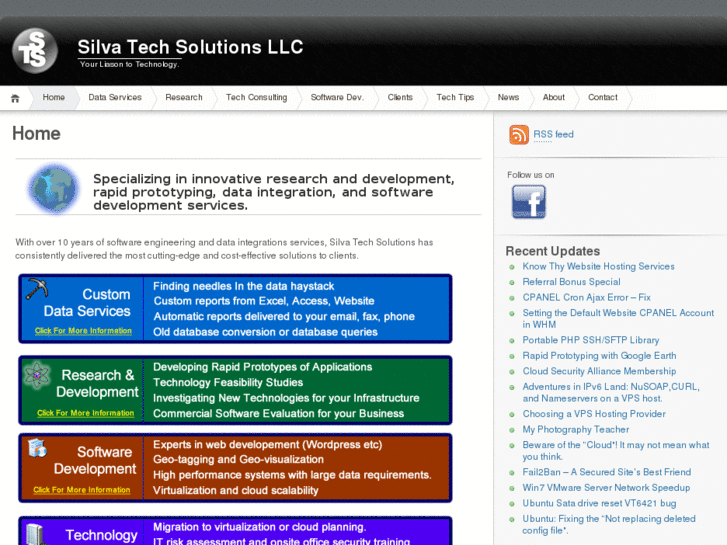Open Ubuntu Sata drive reset VT6421 bug

599,503
